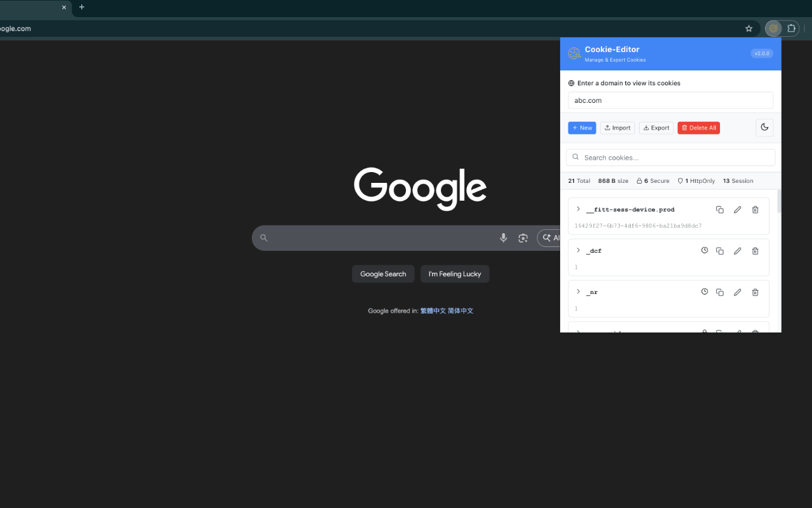Expand the _dcf cookie entry
Screen dimensions: 812x508
pos(577,250)
